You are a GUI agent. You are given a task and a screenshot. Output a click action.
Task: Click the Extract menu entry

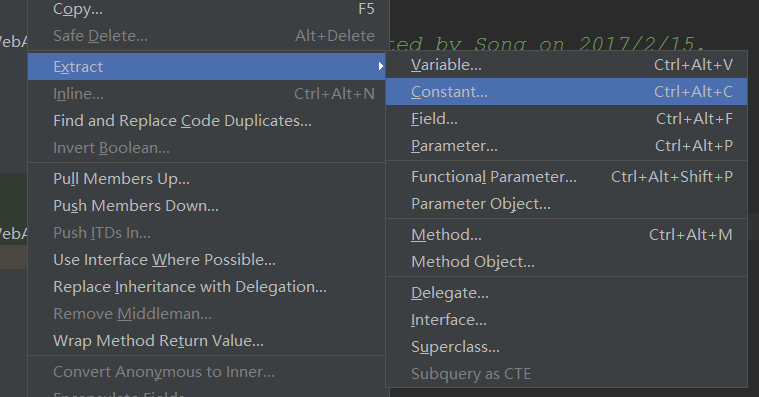(207, 66)
